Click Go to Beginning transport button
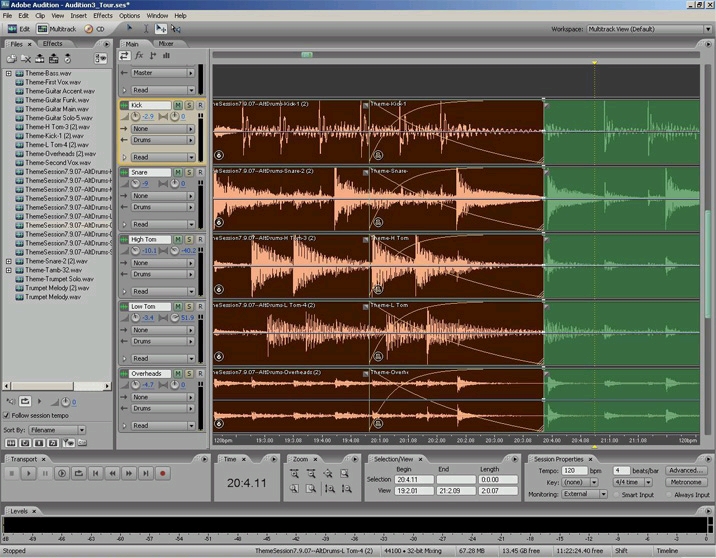716x558 pixels. pyautogui.click(x=95, y=474)
